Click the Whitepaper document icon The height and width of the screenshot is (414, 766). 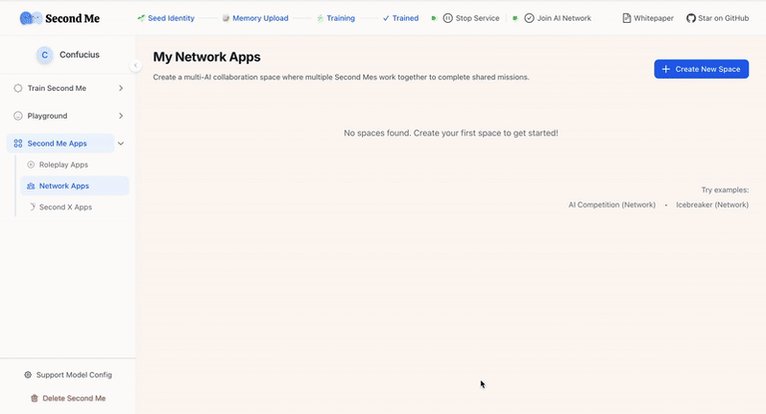tap(626, 18)
